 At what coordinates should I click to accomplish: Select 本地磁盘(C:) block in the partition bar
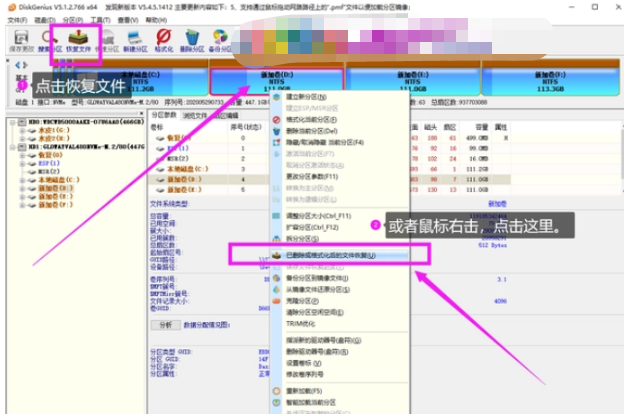pyautogui.click(x=133, y=80)
